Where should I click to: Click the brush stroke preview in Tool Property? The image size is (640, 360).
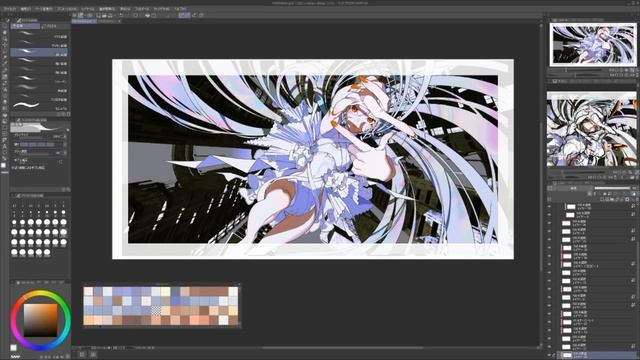coord(39,127)
